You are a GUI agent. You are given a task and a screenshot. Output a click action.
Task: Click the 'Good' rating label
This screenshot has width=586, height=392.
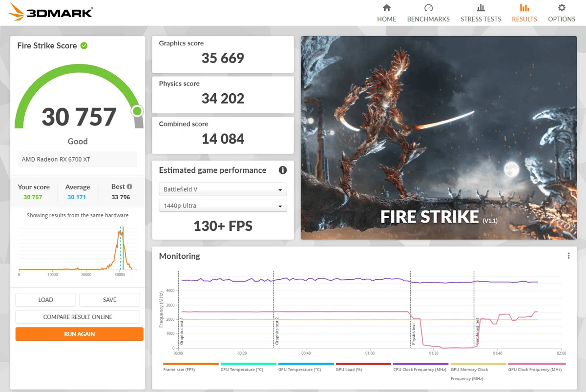pyautogui.click(x=78, y=142)
